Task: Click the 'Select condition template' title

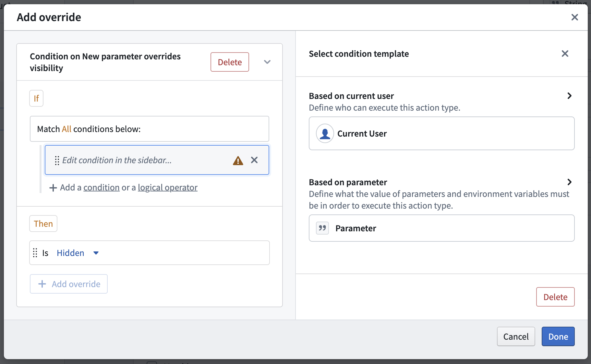Action: [x=359, y=54]
